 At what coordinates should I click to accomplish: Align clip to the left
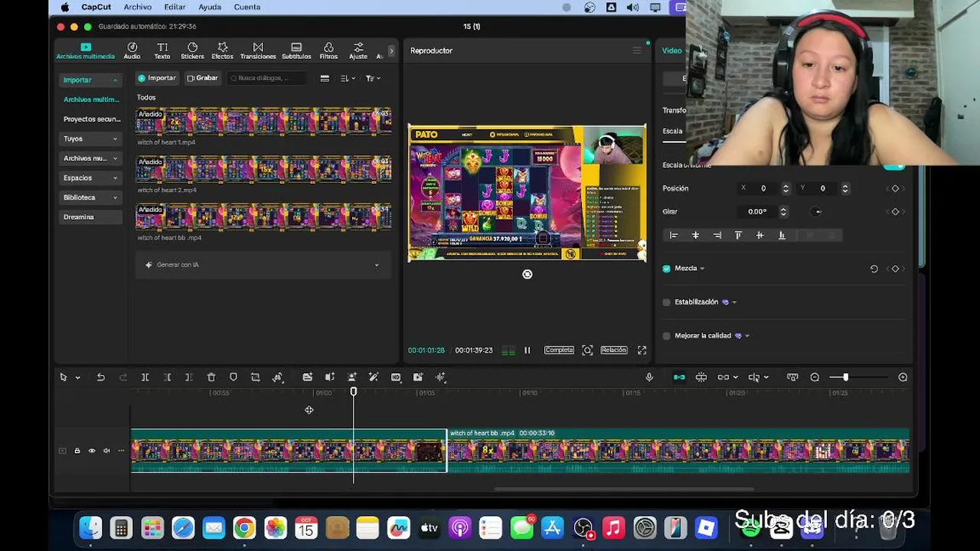[x=674, y=236]
